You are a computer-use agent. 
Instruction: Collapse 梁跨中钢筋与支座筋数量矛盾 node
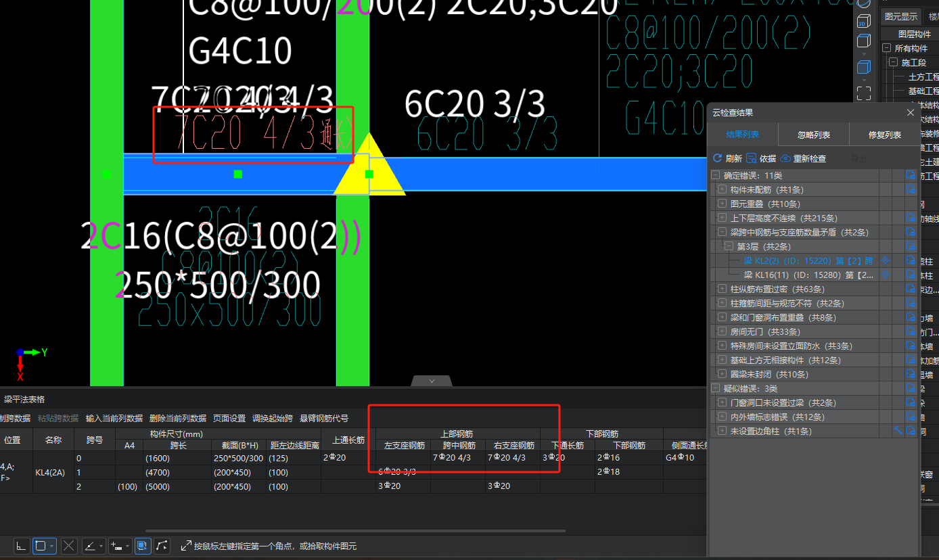click(722, 232)
